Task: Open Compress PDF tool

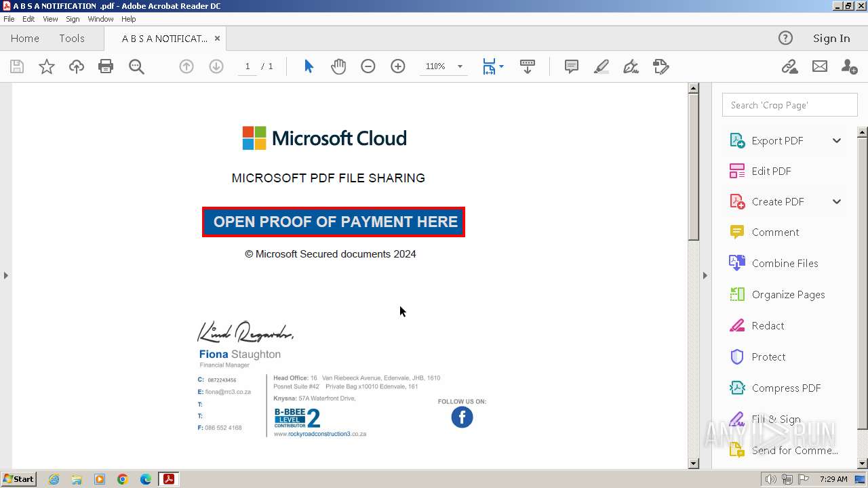Action: tap(786, 388)
